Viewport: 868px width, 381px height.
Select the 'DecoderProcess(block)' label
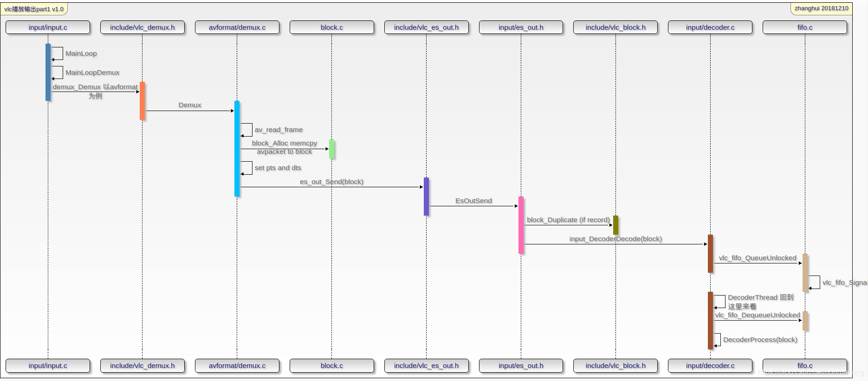click(x=760, y=340)
